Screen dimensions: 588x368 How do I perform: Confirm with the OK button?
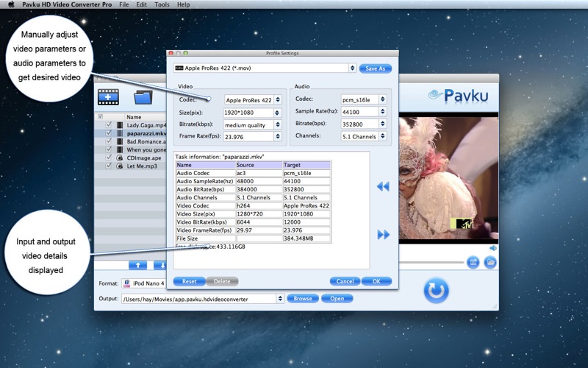click(376, 281)
